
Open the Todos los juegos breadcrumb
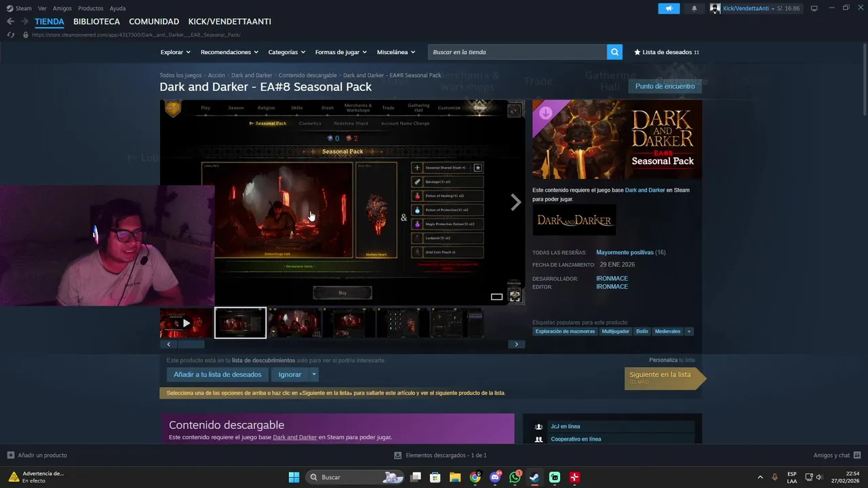[x=180, y=75]
